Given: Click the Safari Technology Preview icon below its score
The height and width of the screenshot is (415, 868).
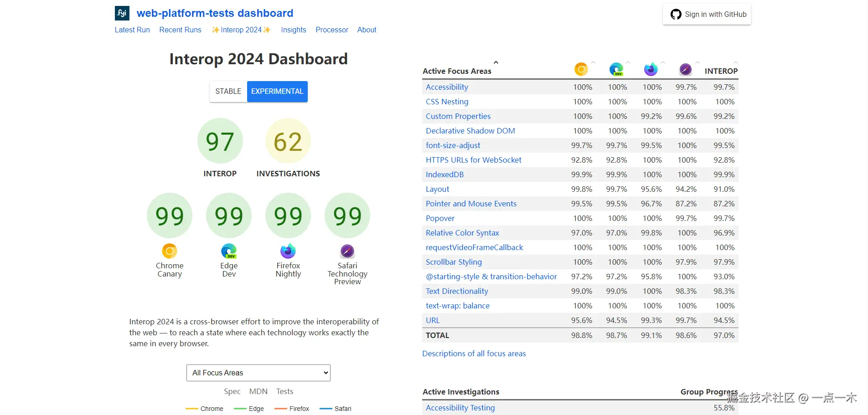Looking at the screenshot, I should (347, 251).
